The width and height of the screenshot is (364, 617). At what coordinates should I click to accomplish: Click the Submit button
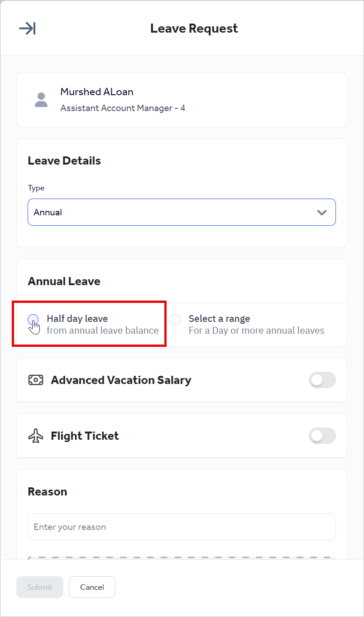tap(39, 587)
